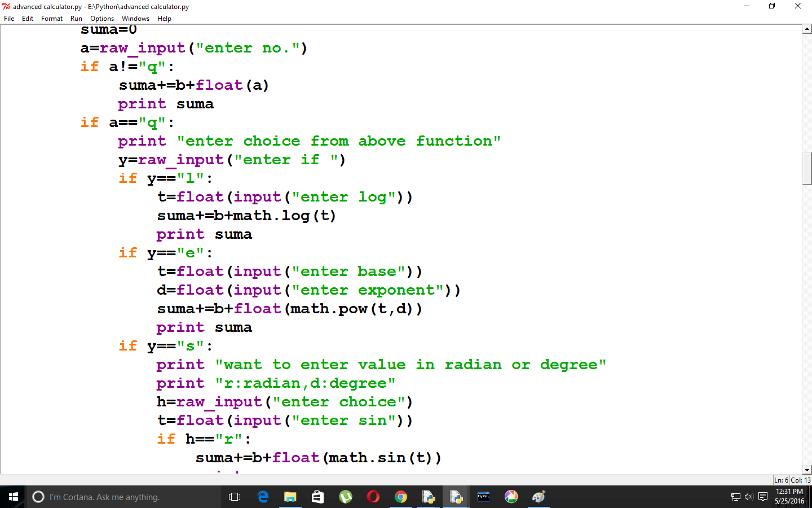
Task: Click the line h=raw_input("enter choice")
Action: point(285,402)
